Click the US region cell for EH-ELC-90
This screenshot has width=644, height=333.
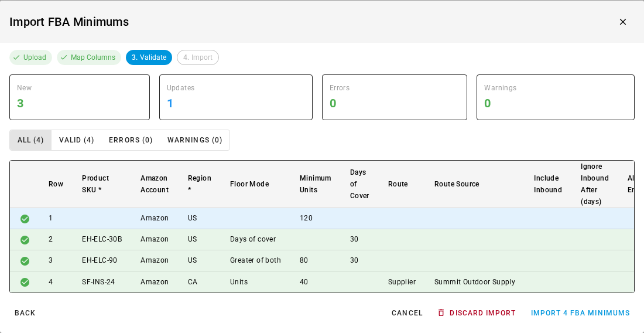click(192, 260)
